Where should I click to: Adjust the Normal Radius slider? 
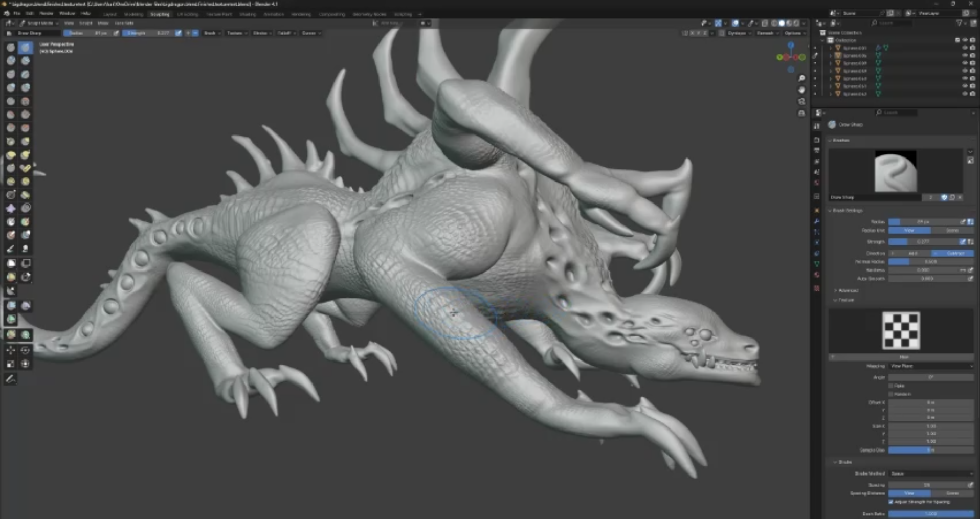(931, 262)
